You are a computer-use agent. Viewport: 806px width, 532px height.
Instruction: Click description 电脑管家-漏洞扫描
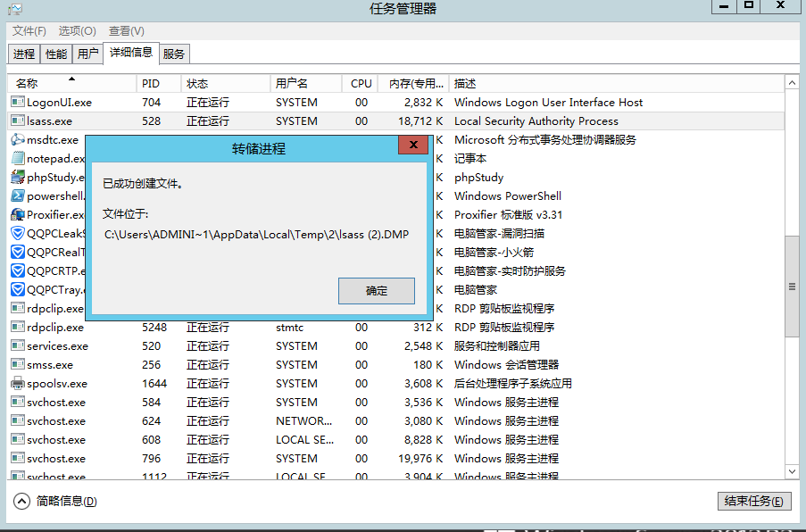click(499, 233)
